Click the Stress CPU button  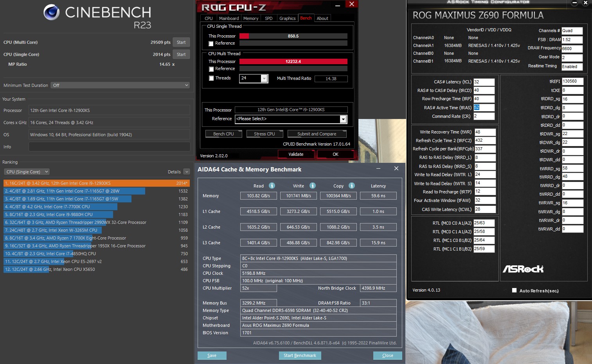265,134
